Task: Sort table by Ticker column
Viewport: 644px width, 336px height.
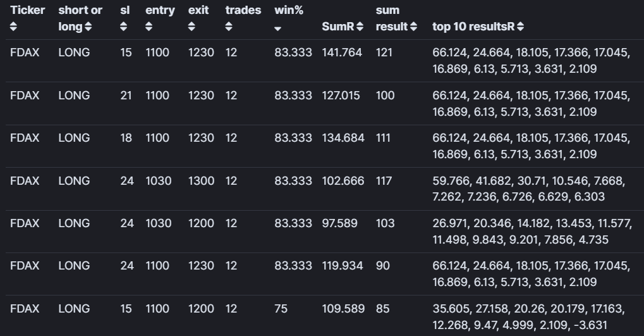Action: (x=13, y=27)
